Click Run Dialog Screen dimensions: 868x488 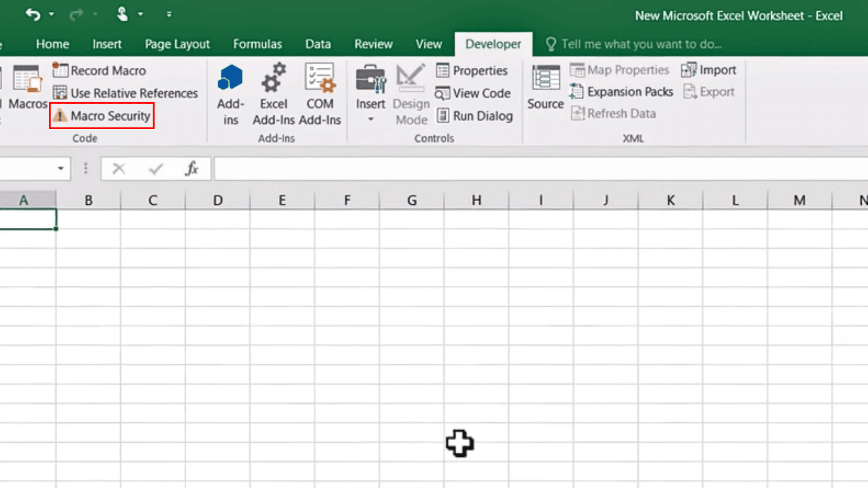coord(474,116)
